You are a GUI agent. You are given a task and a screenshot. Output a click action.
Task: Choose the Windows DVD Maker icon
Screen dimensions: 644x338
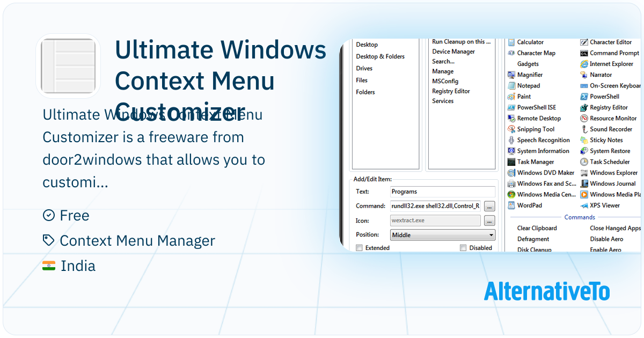click(x=512, y=173)
